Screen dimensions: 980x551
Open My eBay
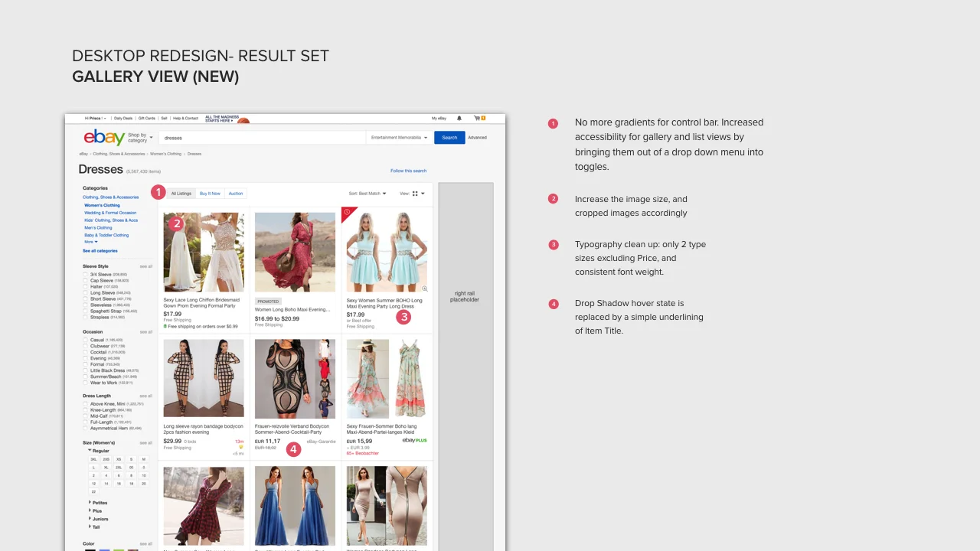coord(439,118)
